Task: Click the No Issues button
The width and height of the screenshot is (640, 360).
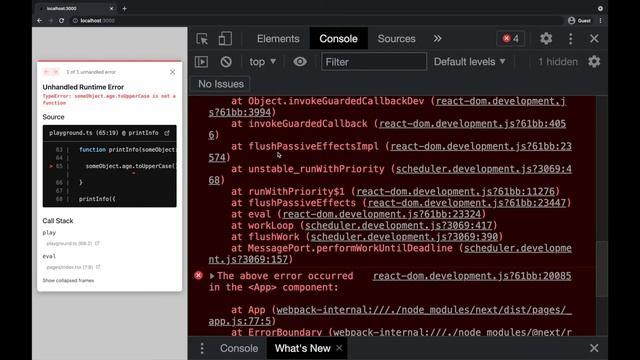Action: (x=220, y=84)
